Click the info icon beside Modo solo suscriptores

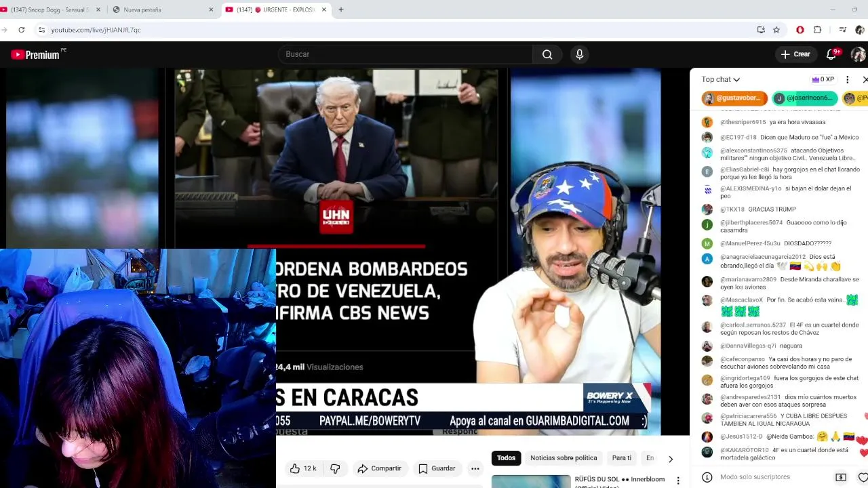point(707,477)
